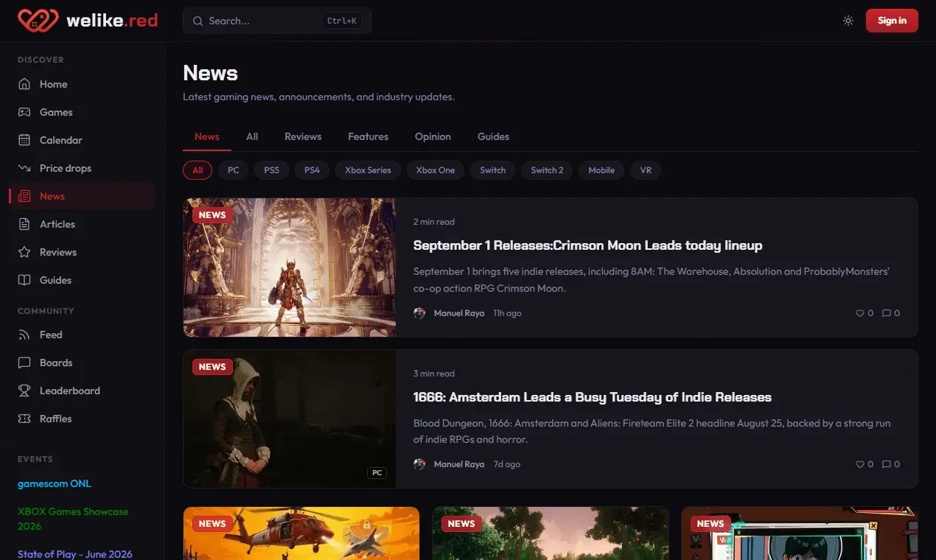This screenshot has width=936, height=560.
Task: Click the Reviews star icon
Action: (x=24, y=252)
